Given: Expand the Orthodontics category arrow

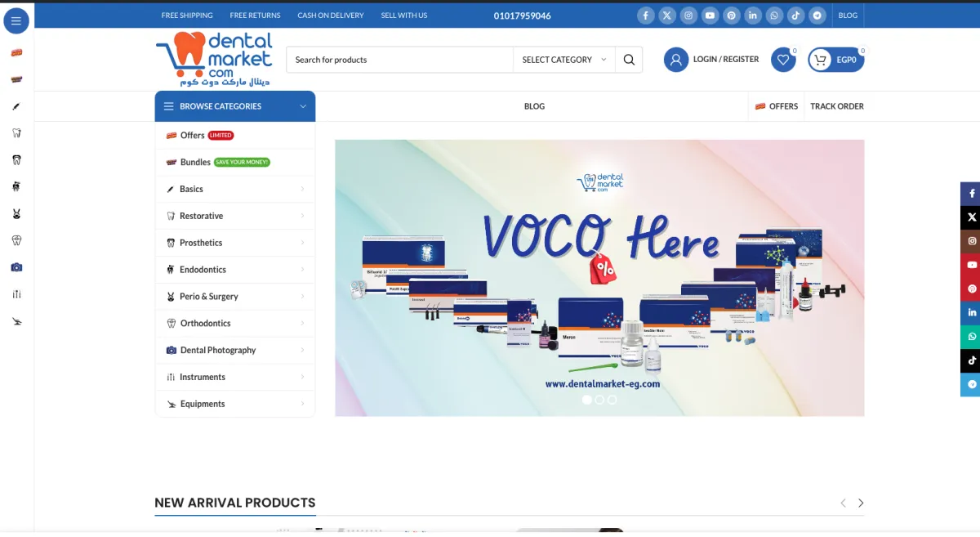Looking at the screenshot, I should pos(302,323).
